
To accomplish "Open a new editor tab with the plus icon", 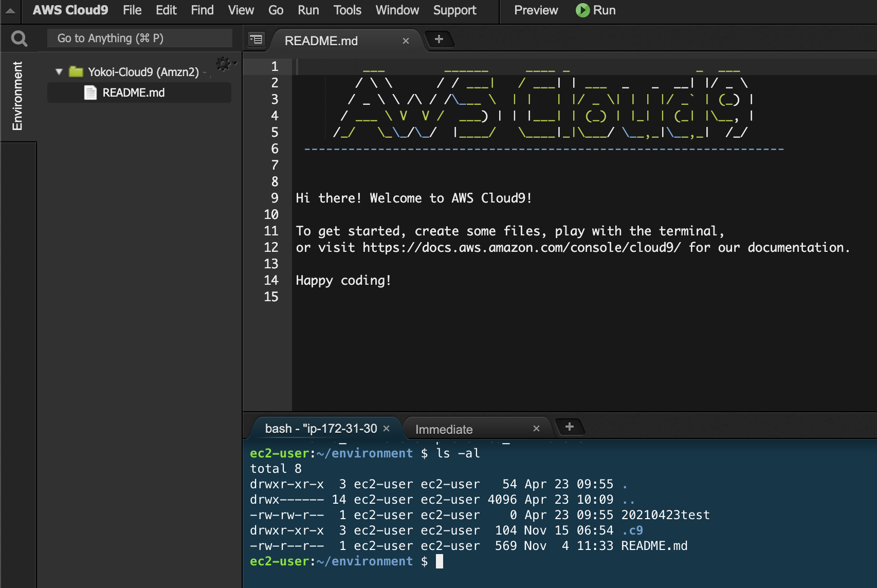I will pyautogui.click(x=440, y=39).
